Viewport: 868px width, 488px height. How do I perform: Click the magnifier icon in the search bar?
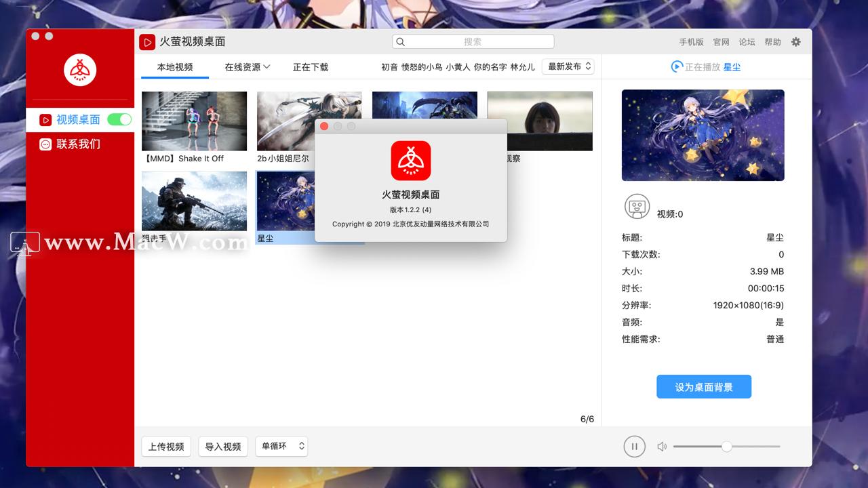click(401, 41)
